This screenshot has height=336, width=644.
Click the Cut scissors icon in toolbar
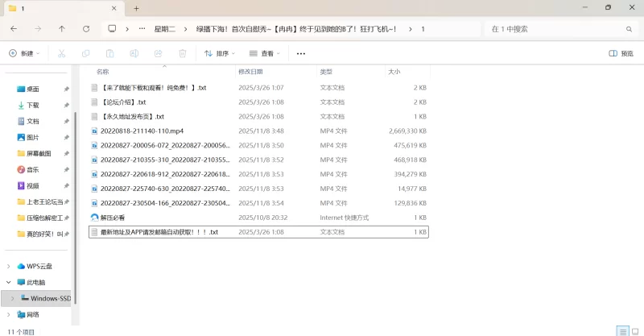(61, 54)
